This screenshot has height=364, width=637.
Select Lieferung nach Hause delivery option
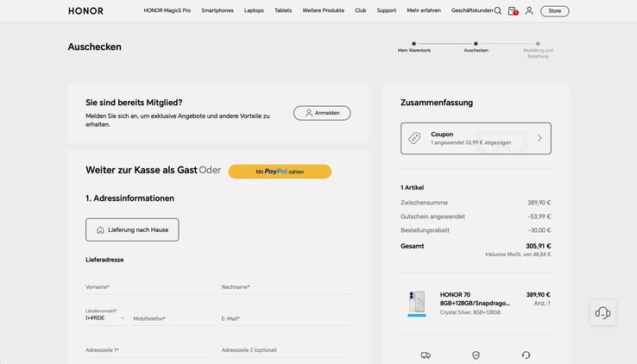point(132,229)
